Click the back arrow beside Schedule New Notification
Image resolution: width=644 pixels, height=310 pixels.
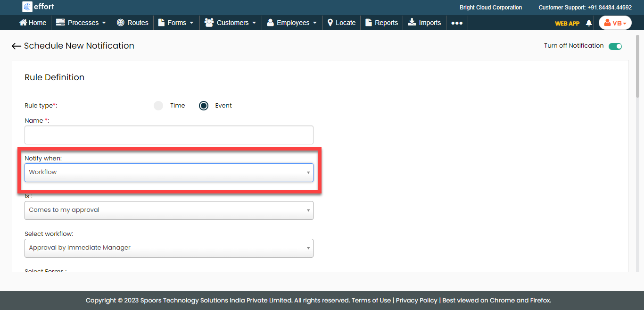click(x=17, y=46)
